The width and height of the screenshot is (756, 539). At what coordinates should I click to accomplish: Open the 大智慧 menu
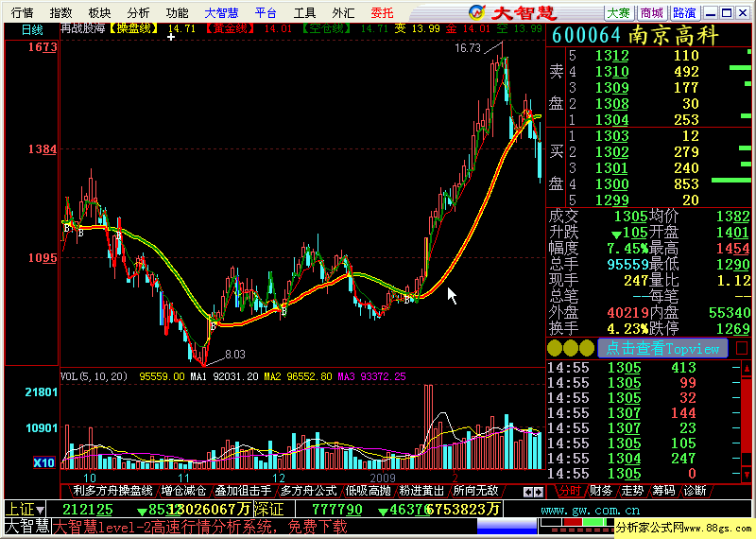coord(221,13)
